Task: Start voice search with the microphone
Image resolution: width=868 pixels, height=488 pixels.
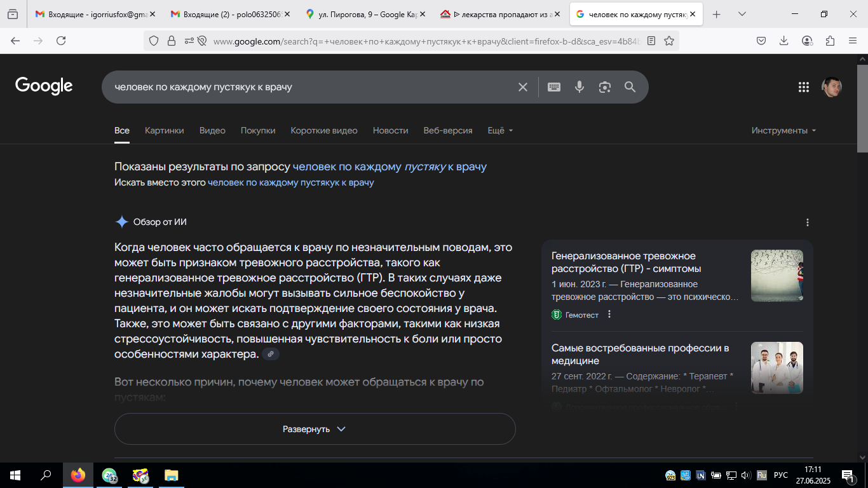Action: 580,87
